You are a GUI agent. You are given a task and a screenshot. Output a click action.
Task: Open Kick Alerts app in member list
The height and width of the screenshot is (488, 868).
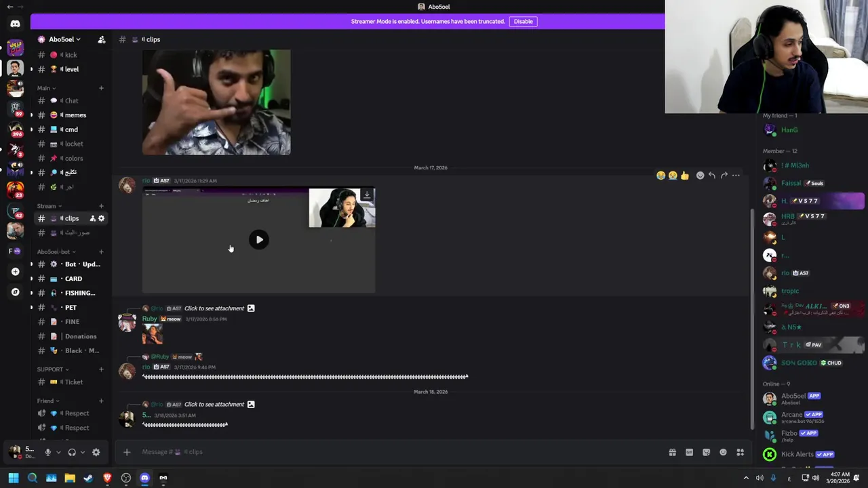(812, 454)
